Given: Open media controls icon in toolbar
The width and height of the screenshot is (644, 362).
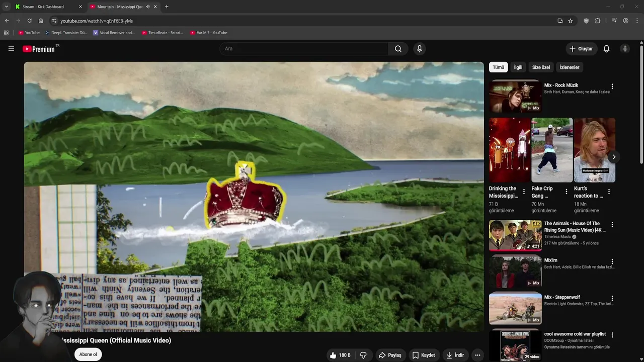Looking at the screenshot, I should [614, 21].
